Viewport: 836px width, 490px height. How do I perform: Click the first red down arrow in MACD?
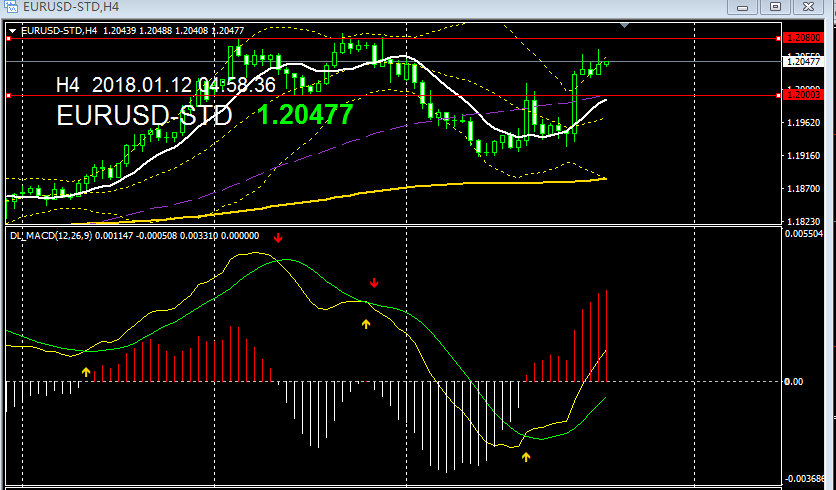[279, 238]
